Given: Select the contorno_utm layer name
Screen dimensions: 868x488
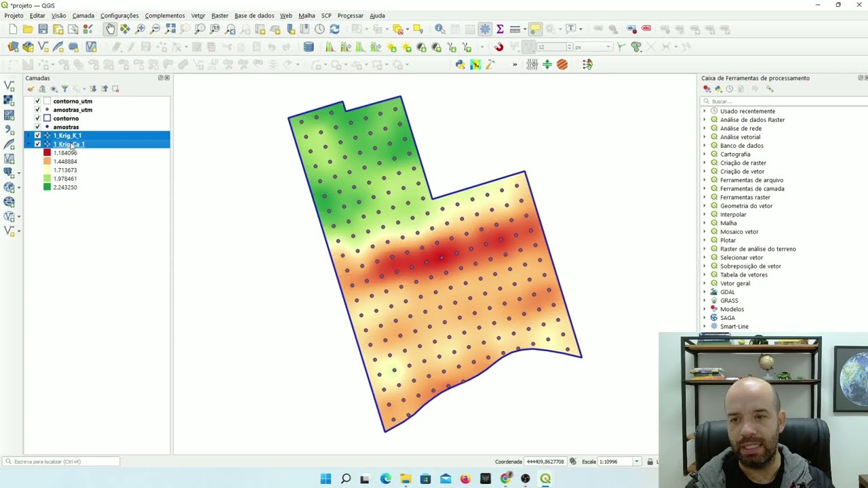Looking at the screenshot, I should pyautogui.click(x=73, y=101).
